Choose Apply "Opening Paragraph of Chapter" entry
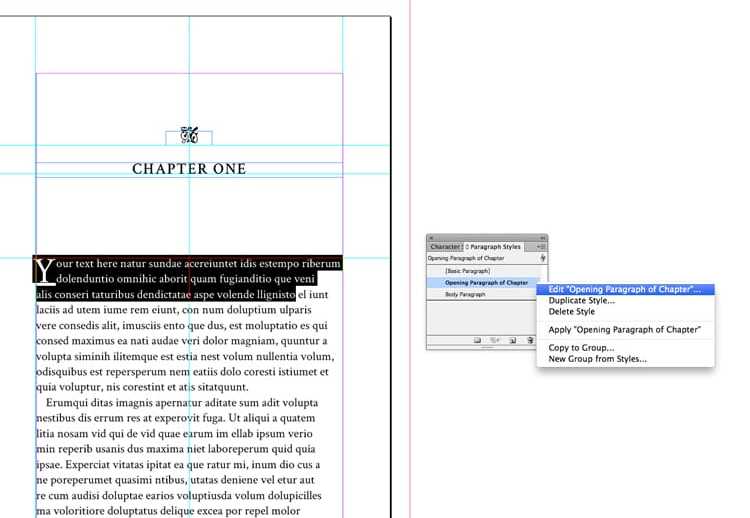This screenshot has height=518, width=750. (x=625, y=330)
